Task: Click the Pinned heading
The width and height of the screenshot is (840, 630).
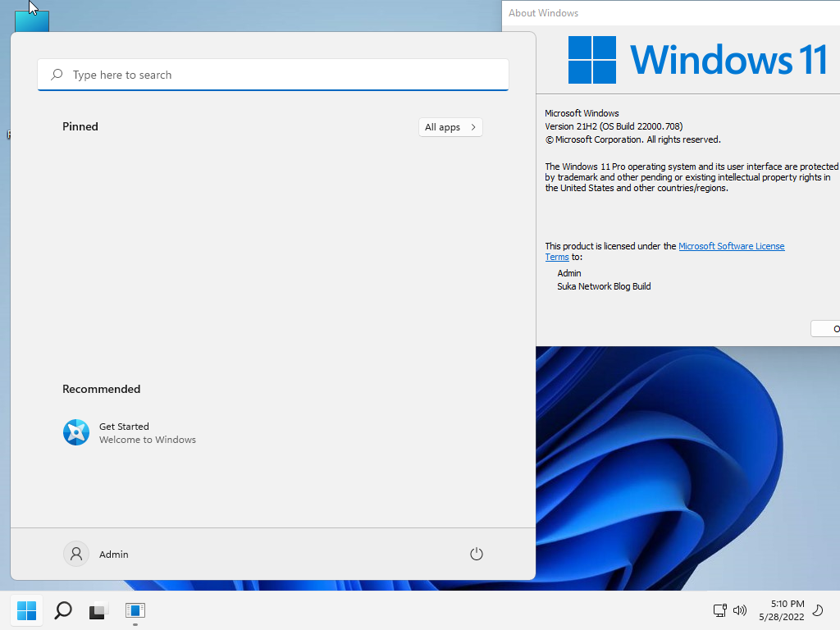Action: click(80, 126)
